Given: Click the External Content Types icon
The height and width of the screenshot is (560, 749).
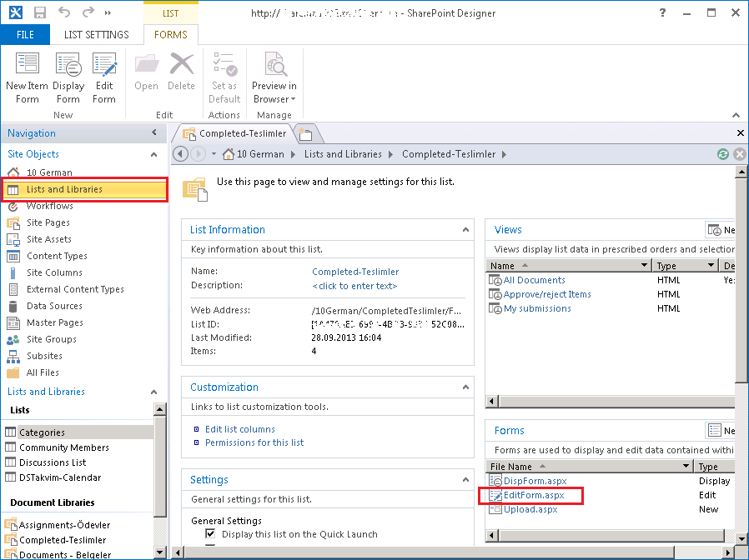Looking at the screenshot, I should click(x=13, y=289).
